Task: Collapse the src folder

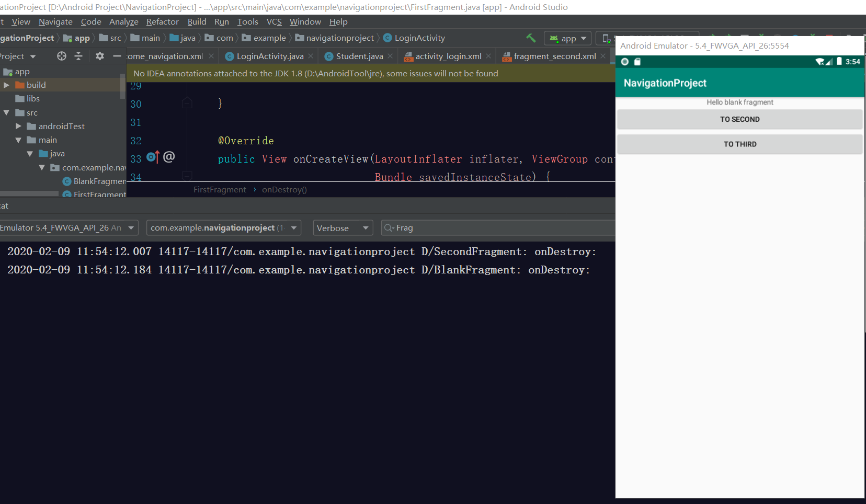Action: click(6, 112)
